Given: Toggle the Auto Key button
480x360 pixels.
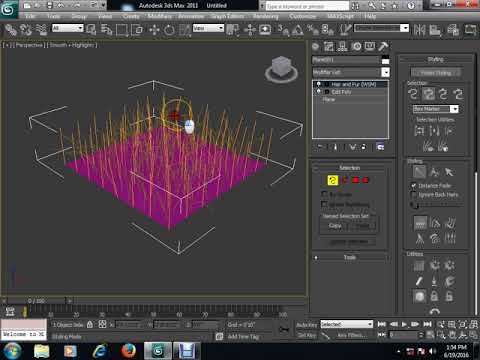Looking at the screenshot, I should pyautogui.click(x=307, y=324).
